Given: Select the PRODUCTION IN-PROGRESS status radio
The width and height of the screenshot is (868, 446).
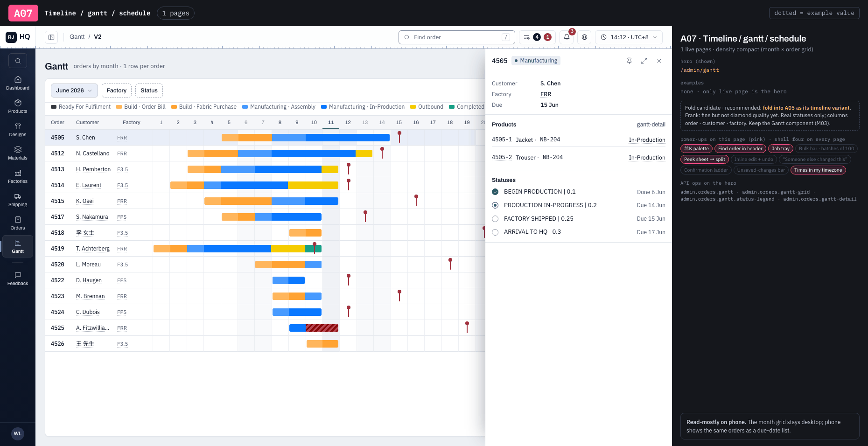Looking at the screenshot, I should [495, 205].
